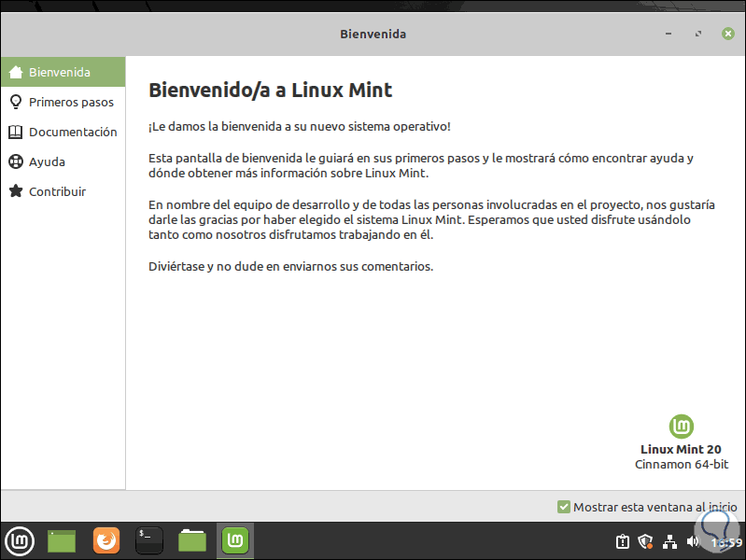Viewport: 746px width, 560px height.
Task: Minimize the Bienvenida window
Action: pyautogui.click(x=669, y=34)
